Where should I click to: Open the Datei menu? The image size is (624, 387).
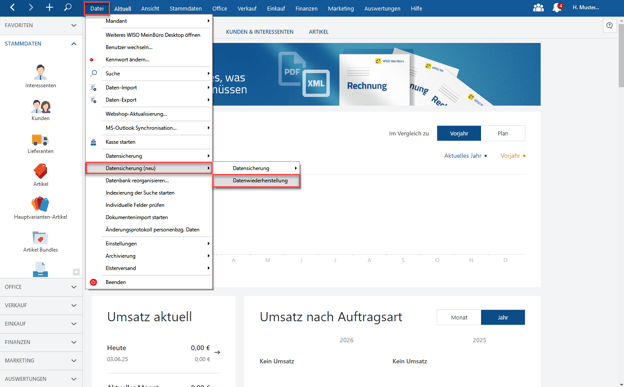pos(97,8)
